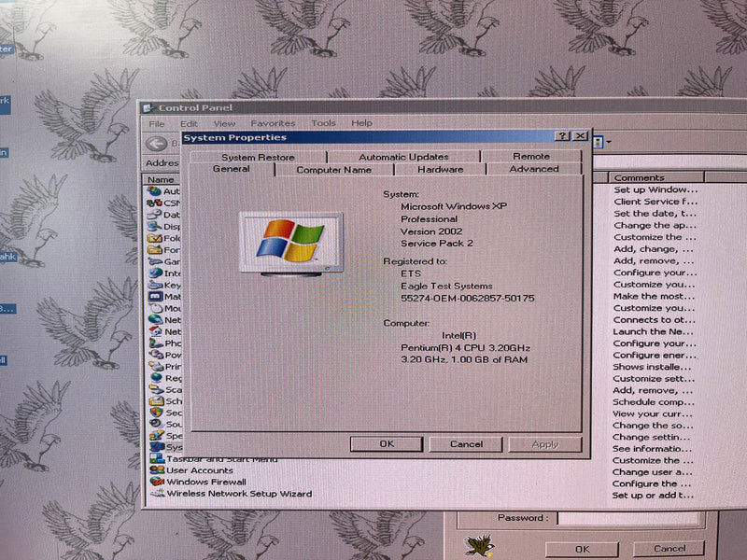Screen dimensions: 747x560
Task: Open the Views dropdown arrow in toolbar
Action: click(x=609, y=143)
